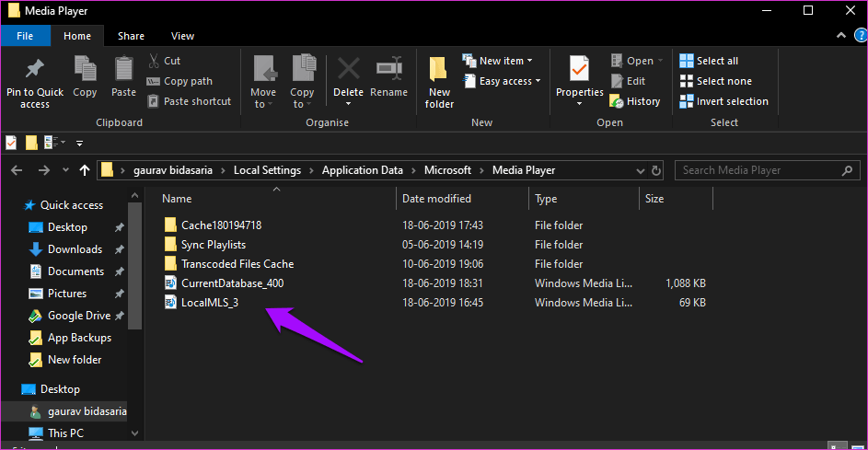Click the Paste clipboard icon
This screenshot has width=868, height=450.
[123, 69]
